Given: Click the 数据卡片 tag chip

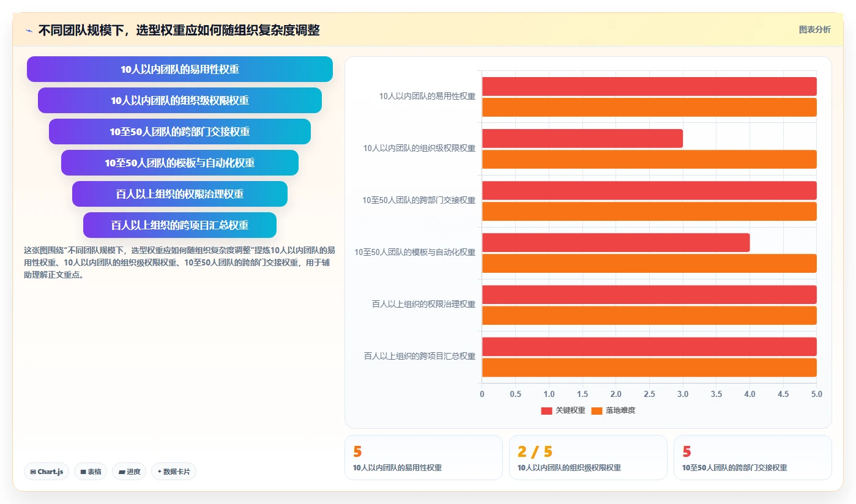Looking at the screenshot, I should 174,472.
